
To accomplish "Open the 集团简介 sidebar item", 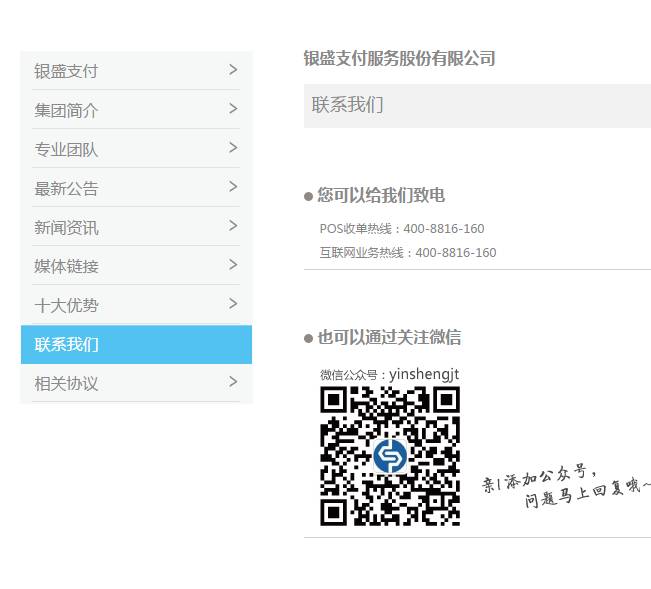I will pyautogui.click(x=136, y=110).
